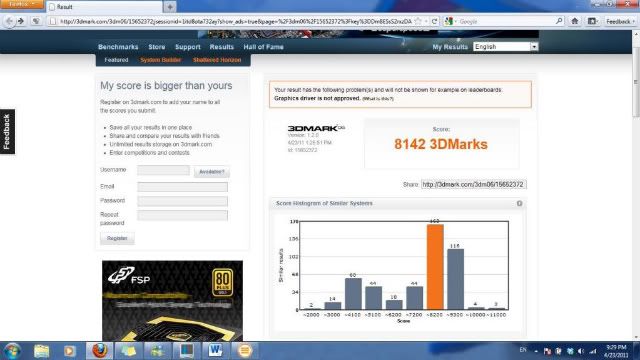
Task: Open the My Results link
Action: pyautogui.click(x=450, y=47)
